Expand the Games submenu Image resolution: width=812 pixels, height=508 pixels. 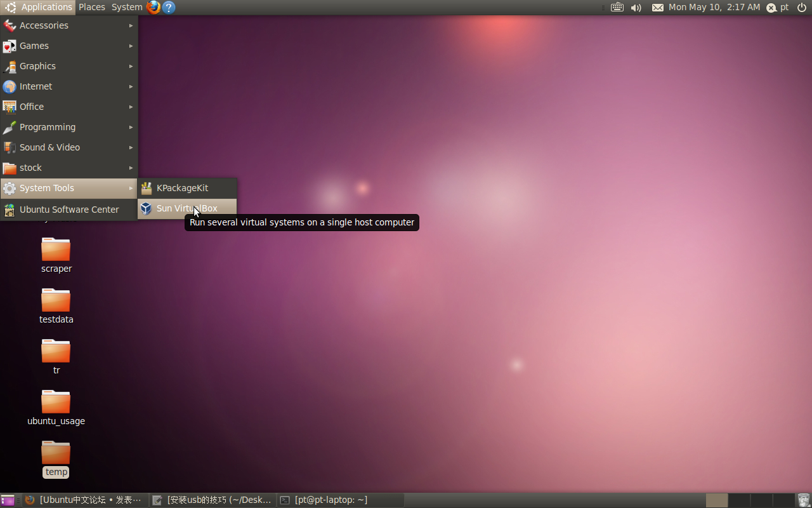point(69,46)
